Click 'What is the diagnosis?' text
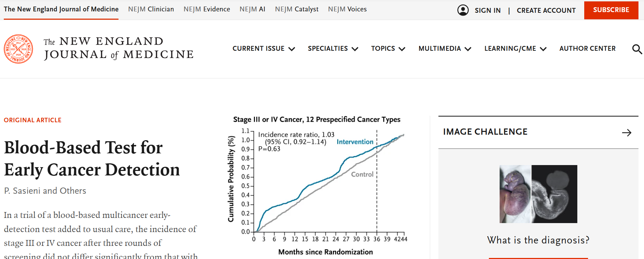 coord(538,240)
